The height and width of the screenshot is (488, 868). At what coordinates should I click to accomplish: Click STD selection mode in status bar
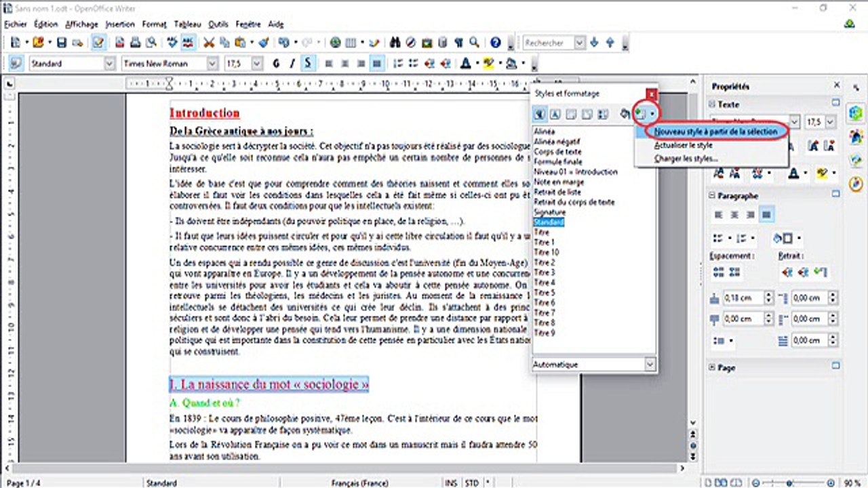472,483
